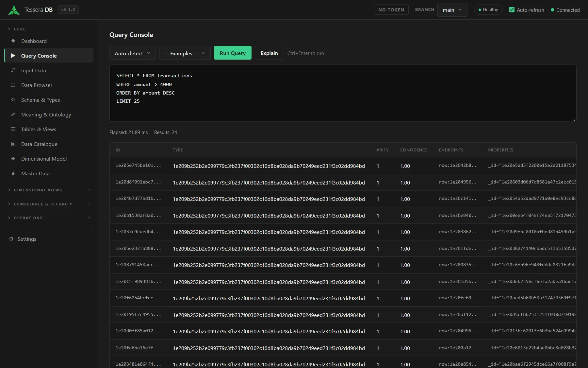Click the Healthy status badge
This screenshot has width=588, height=368.
pyautogui.click(x=488, y=10)
